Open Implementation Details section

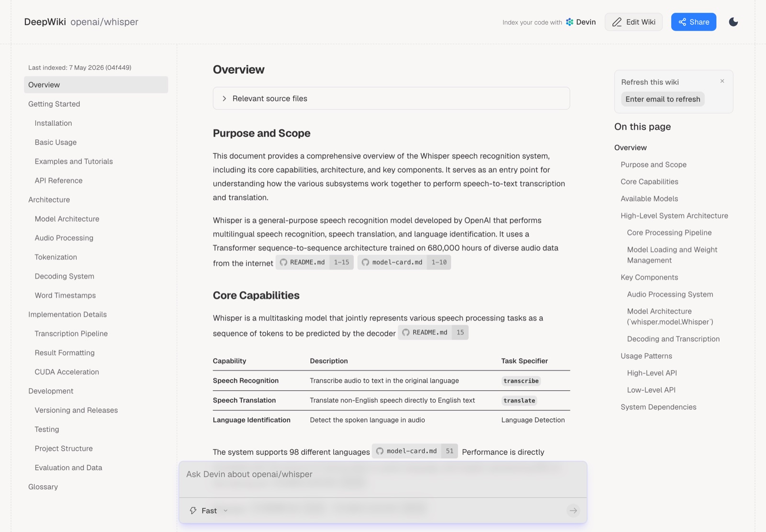point(68,315)
